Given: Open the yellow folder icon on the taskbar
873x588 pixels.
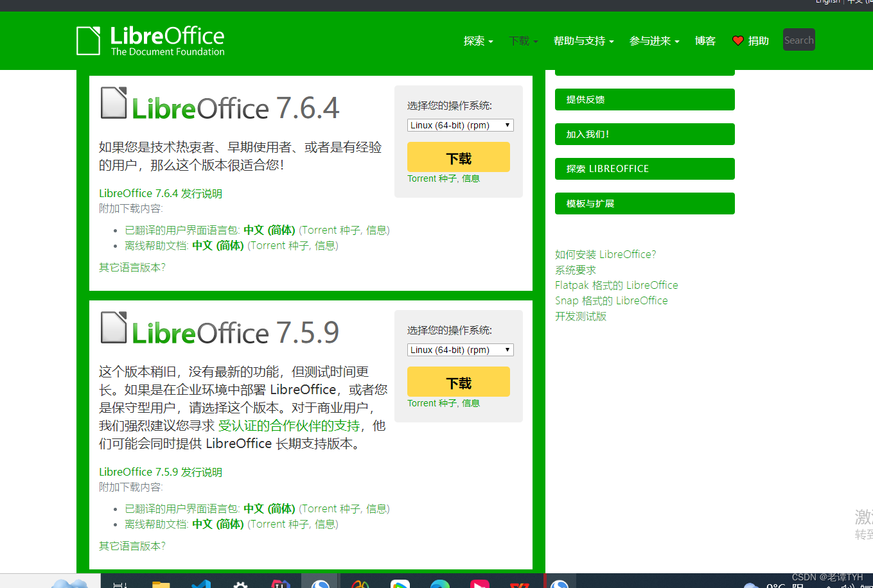Looking at the screenshot, I should [x=160, y=584].
